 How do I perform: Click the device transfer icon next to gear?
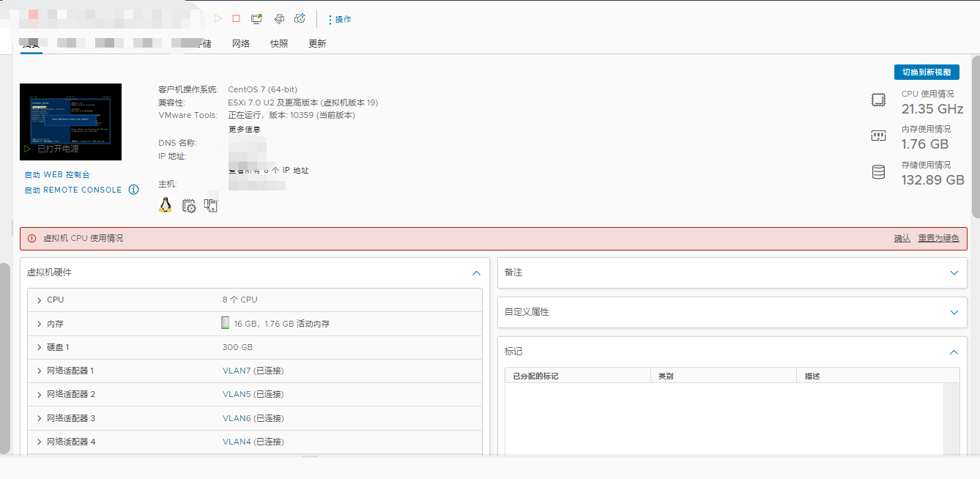(211, 206)
